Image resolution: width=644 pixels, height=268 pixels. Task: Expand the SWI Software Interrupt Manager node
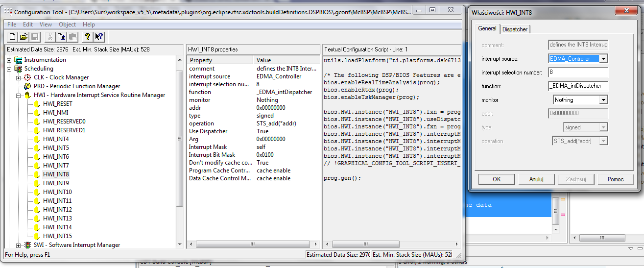point(19,245)
